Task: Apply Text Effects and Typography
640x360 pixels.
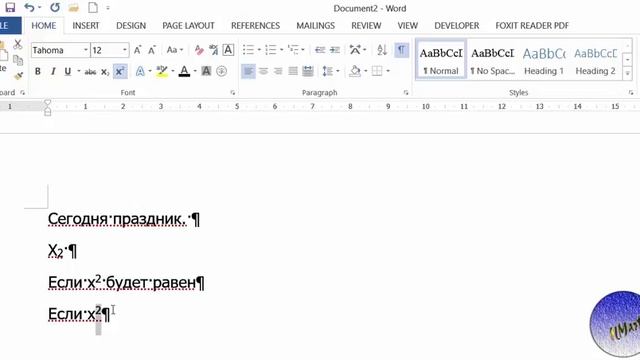Action: (x=140, y=71)
